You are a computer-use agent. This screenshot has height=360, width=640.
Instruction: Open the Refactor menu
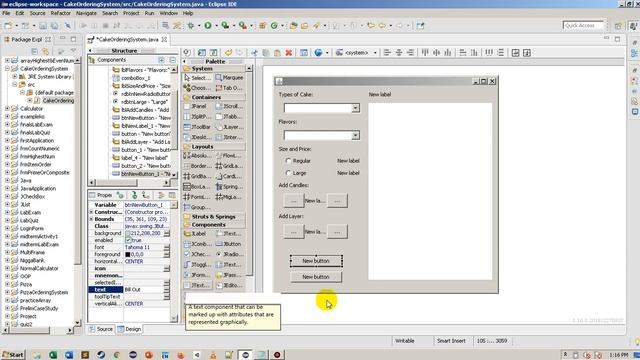[60, 13]
